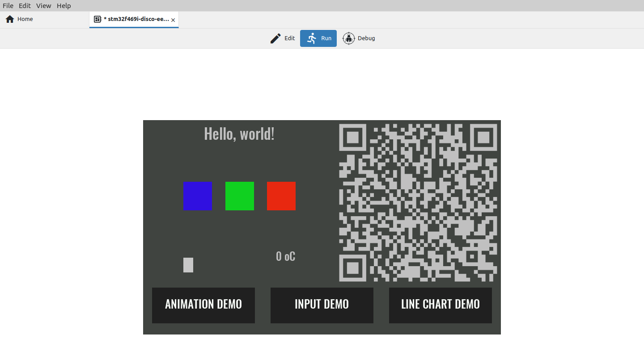Click the Hello, world! label

[x=239, y=134]
